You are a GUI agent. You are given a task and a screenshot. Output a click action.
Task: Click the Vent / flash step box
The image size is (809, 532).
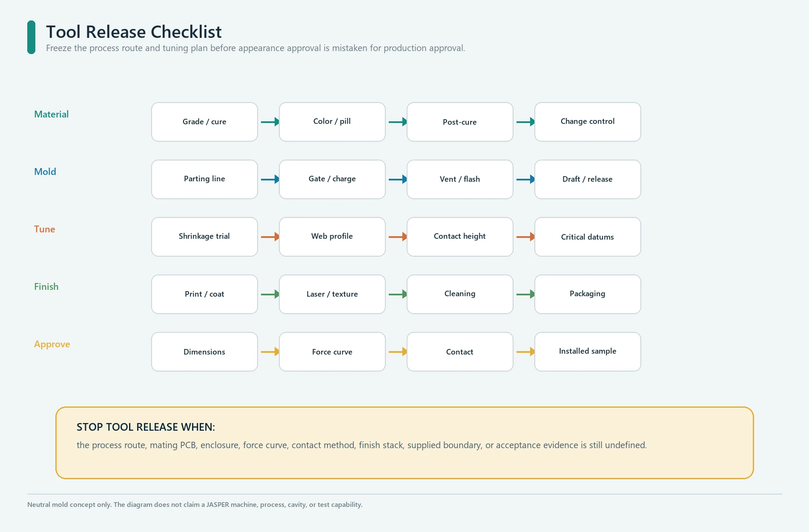click(x=460, y=180)
